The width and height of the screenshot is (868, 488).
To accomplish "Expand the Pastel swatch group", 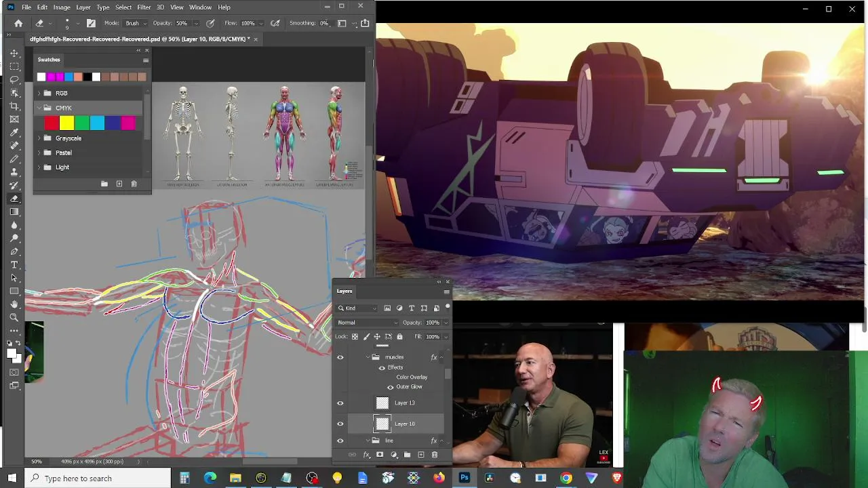I will pos(39,152).
